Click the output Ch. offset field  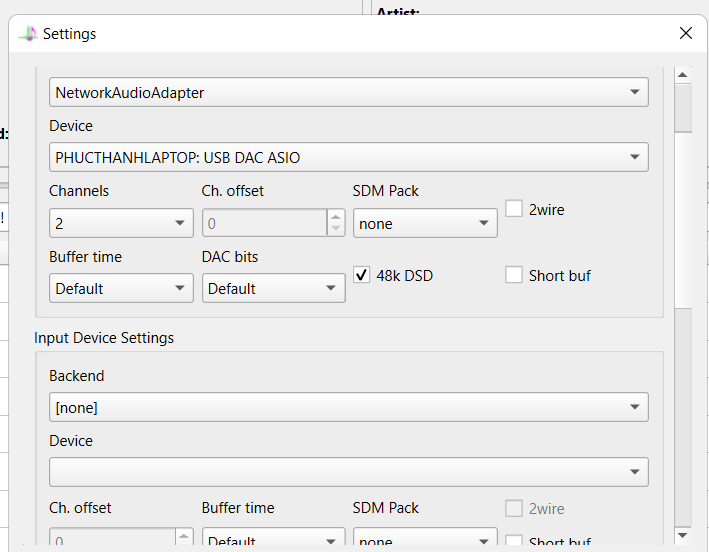click(x=265, y=223)
